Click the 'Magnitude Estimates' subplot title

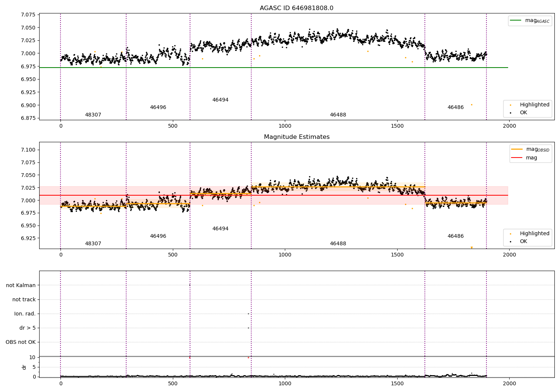[x=296, y=137]
